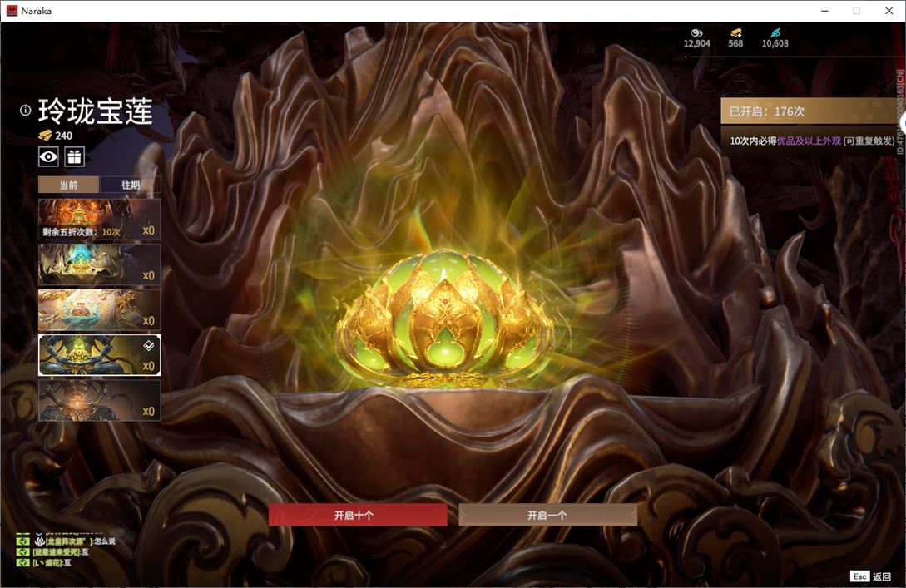
Task: Click the 开启一个 button
Action: click(547, 515)
